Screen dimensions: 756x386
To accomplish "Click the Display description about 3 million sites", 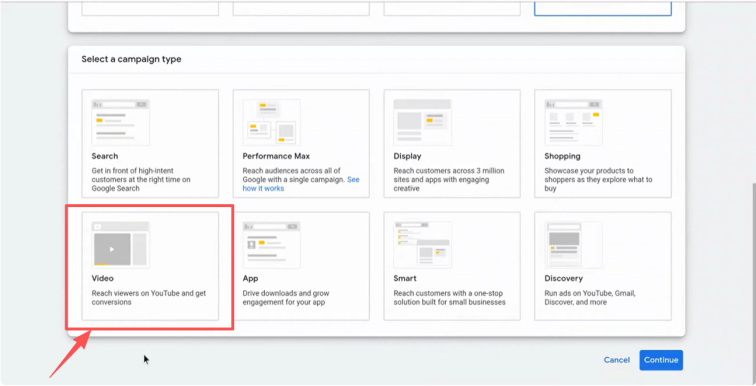I will click(448, 180).
